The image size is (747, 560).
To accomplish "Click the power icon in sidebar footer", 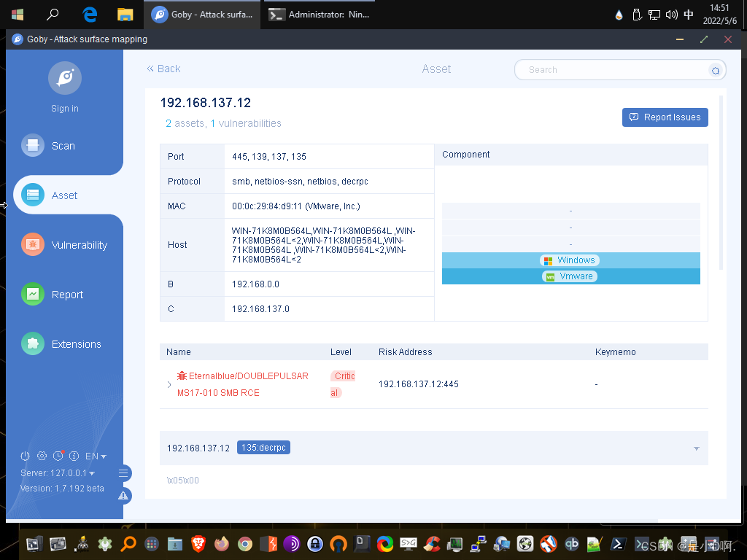I will (26, 456).
